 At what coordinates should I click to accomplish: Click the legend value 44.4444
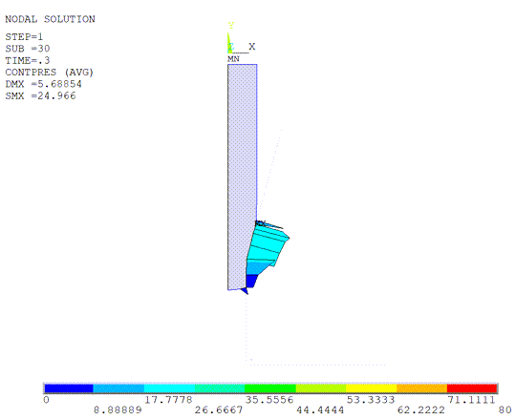tap(320, 409)
